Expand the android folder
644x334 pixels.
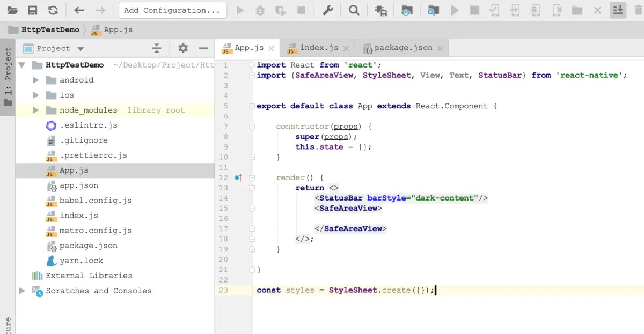pyautogui.click(x=36, y=80)
